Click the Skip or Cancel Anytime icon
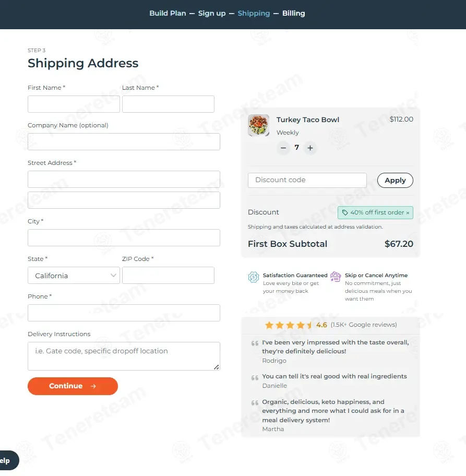 coord(336,277)
